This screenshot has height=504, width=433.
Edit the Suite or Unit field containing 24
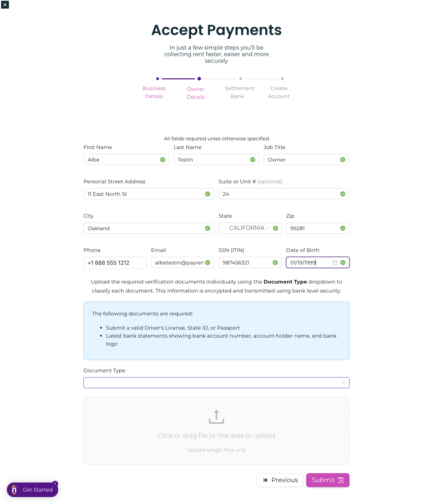point(284,194)
